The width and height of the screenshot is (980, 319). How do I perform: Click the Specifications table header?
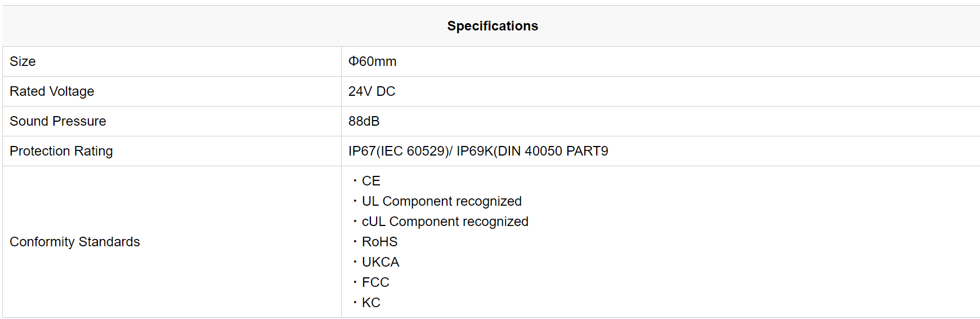click(493, 26)
